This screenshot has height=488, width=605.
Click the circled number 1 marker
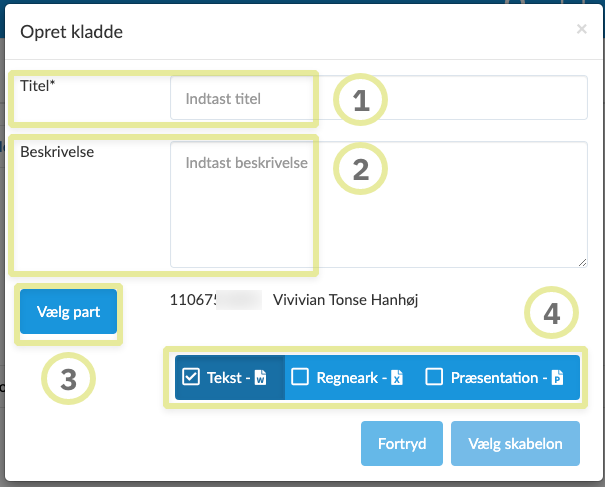(360, 100)
